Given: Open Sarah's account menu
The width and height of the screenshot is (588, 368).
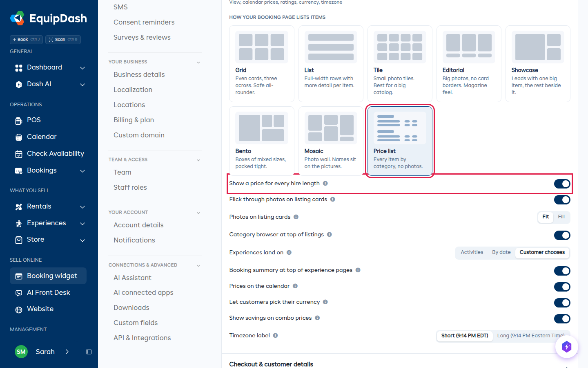Looking at the screenshot, I should (x=42, y=352).
